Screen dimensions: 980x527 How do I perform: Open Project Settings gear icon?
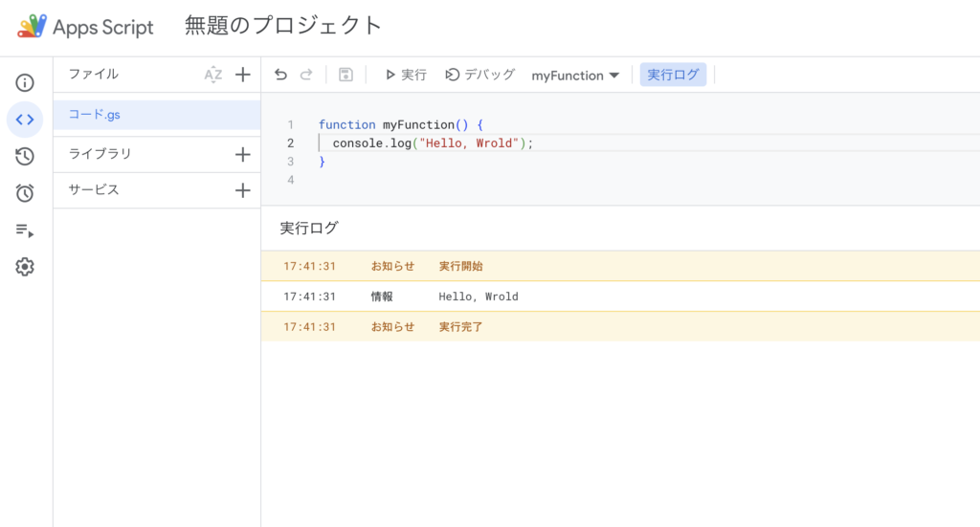25,267
